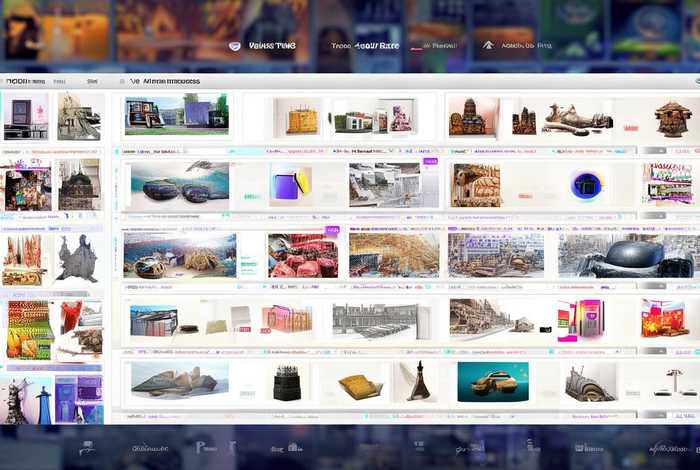Click the yellow cabinet thumbnail in the first row
The image size is (700, 470).
click(301, 119)
